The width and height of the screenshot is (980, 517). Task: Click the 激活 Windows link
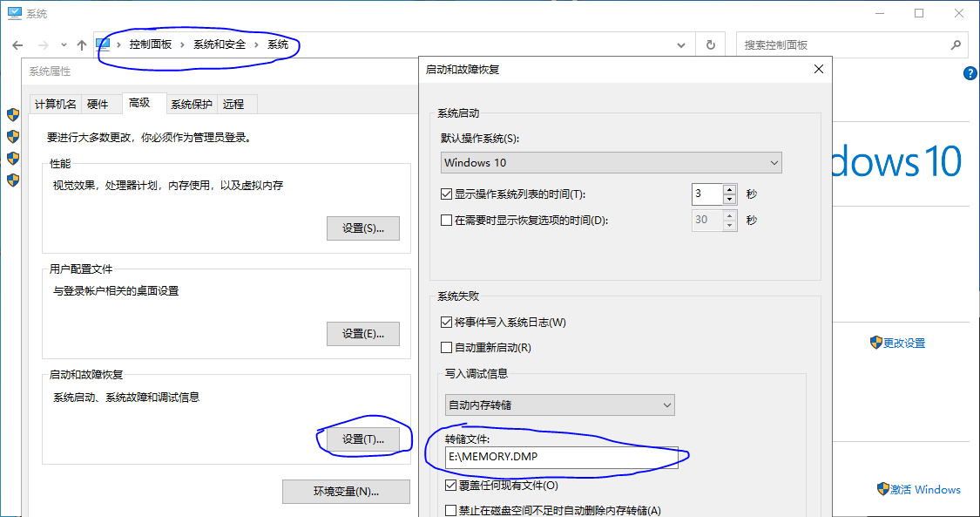926,489
